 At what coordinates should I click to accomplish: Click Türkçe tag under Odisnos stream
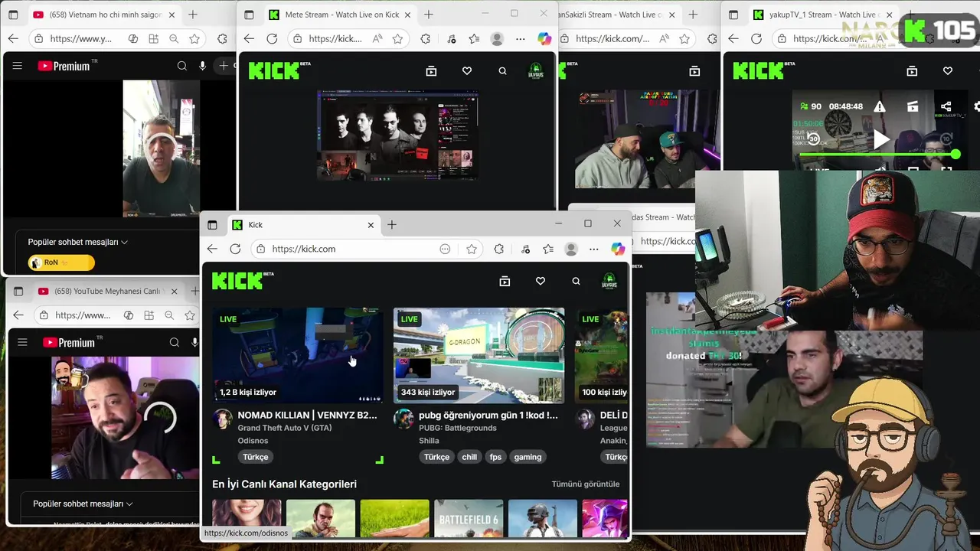click(256, 457)
